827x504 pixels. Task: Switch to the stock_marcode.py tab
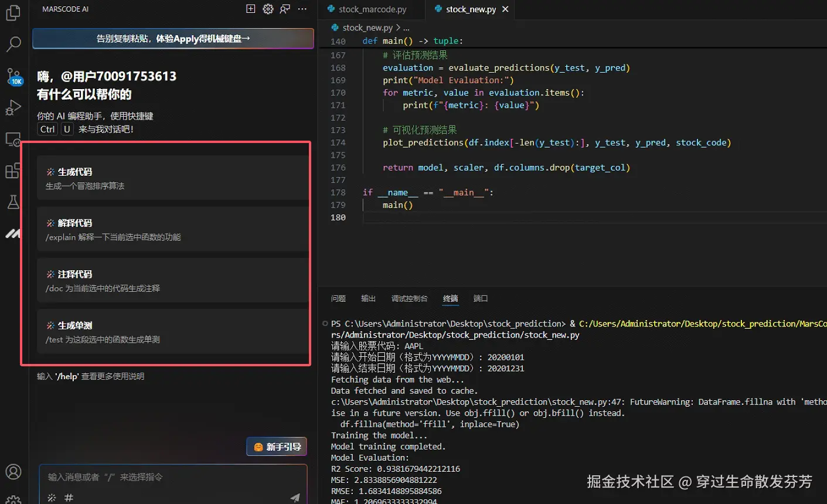(372, 9)
